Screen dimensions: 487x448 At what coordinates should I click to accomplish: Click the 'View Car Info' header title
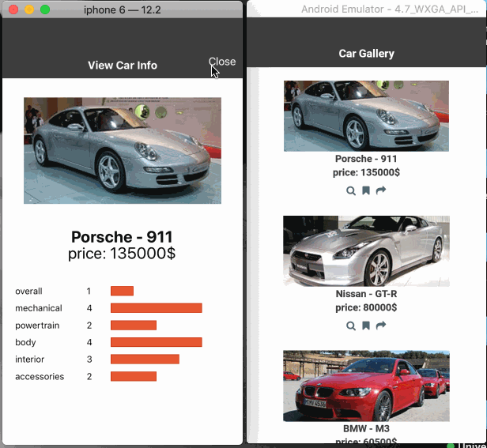pyautogui.click(x=123, y=66)
